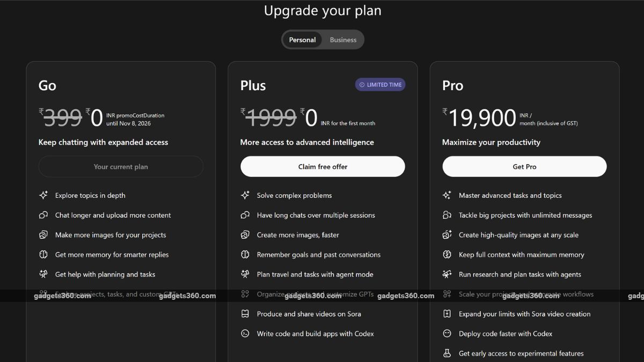The image size is (644, 362).
Task: Switch to the Business tab
Action: [343, 39]
